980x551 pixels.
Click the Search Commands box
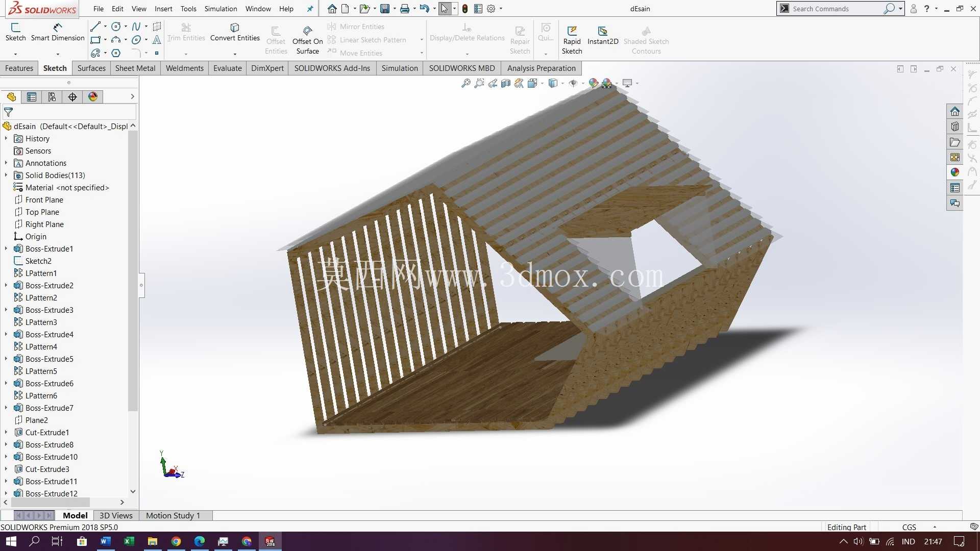[840, 9]
